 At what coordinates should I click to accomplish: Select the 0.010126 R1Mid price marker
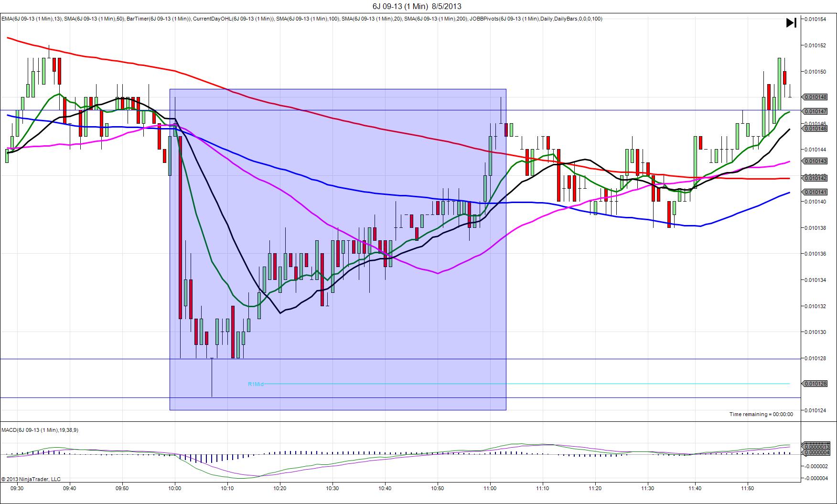[x=815, y=384]
